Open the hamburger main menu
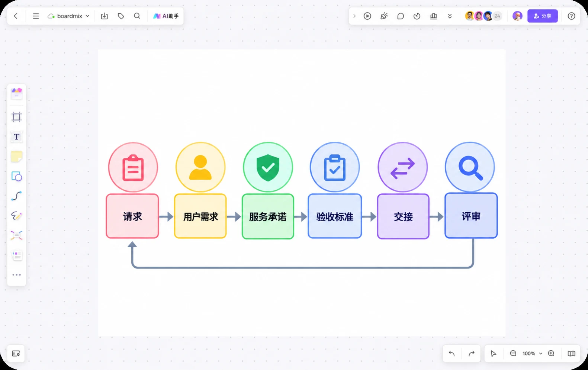 [36, 16]
